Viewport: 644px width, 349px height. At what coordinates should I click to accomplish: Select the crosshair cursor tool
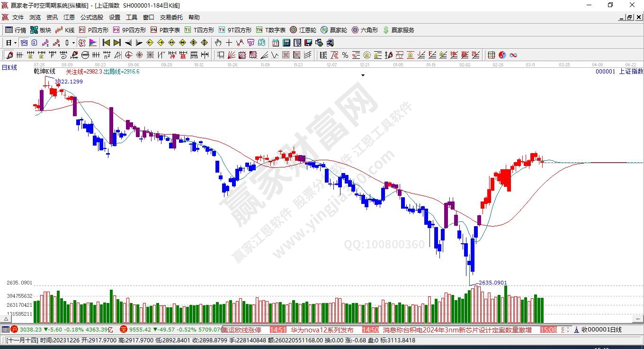229,43
